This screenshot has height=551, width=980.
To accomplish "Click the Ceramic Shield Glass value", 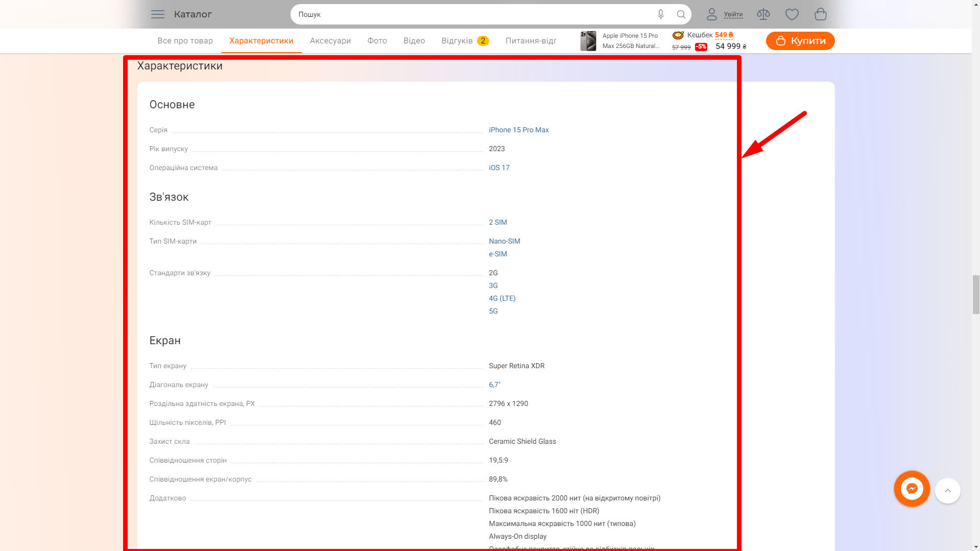I will (522, 441).
